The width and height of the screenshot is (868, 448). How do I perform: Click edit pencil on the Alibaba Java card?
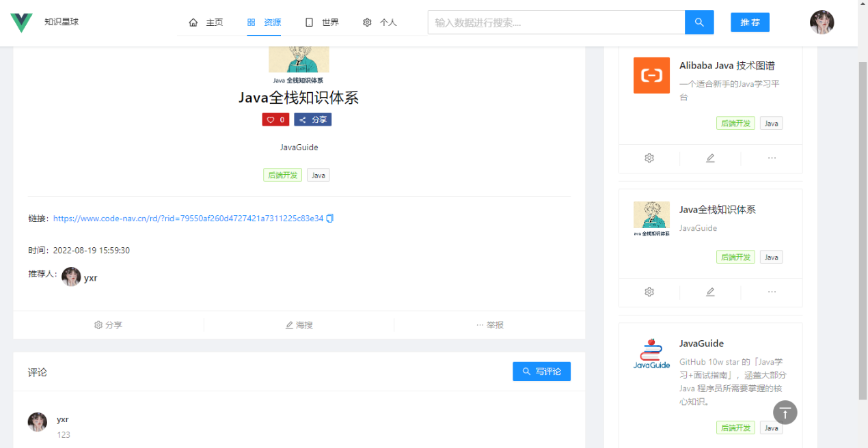pyautogui.click(x=710, y=158)
